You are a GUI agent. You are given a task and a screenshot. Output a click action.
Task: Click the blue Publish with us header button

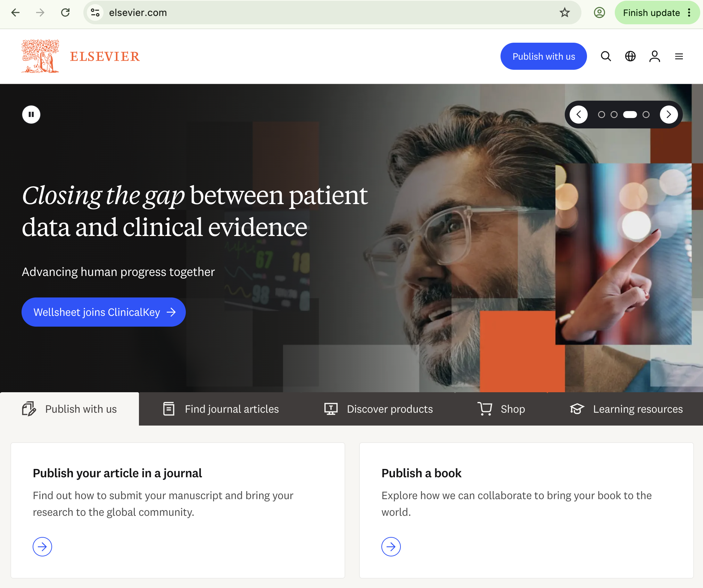544,56
